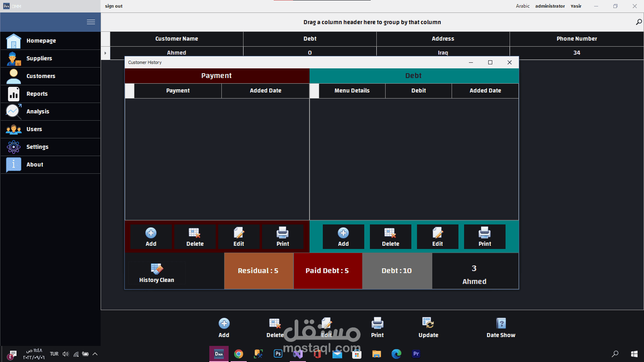Click the Iraq address cell
This screenshot has width=644, height=362.
[443, 53]
